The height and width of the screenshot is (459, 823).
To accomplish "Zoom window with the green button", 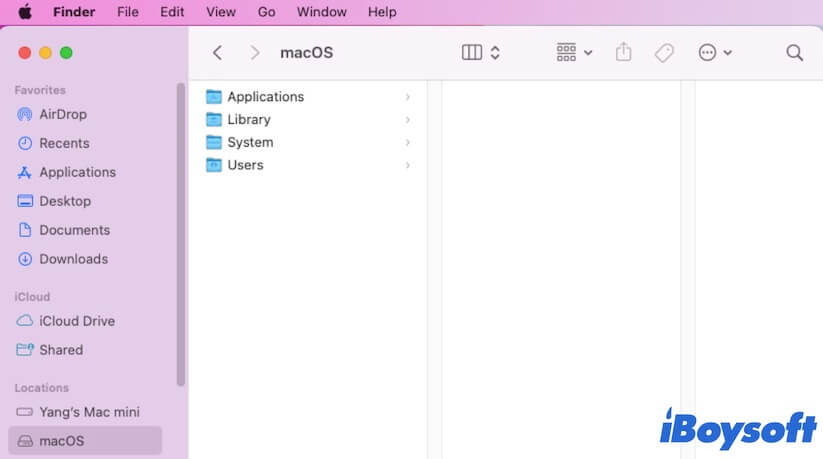I will click(66, 53).
